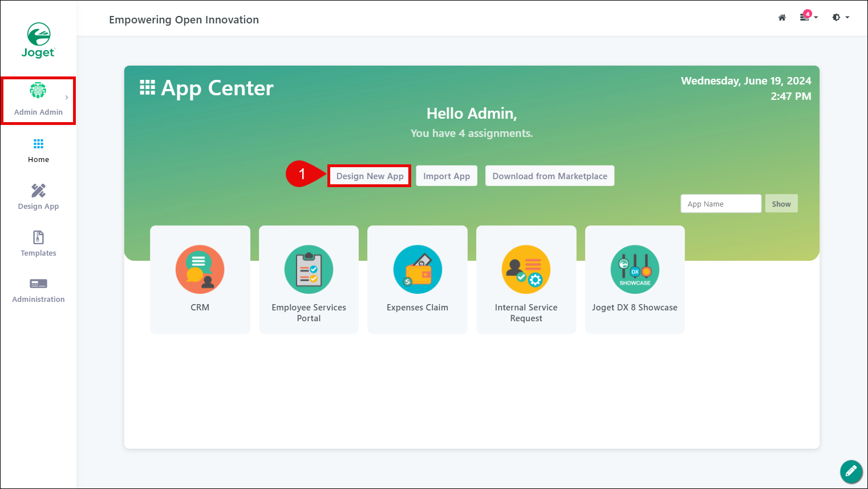Click the Internal Service Request label
Image resolution: width=868 pixels, height=489 pixels.
click(x=526, y=313)
